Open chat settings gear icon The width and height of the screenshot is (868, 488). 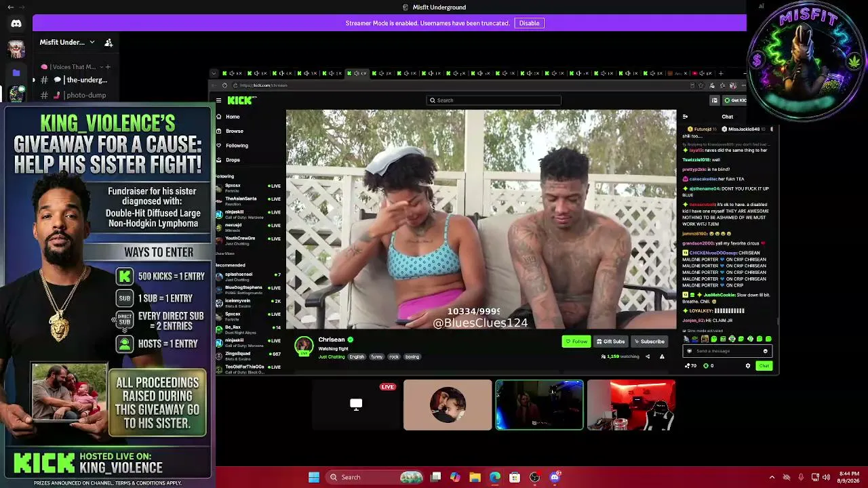pyautogui.click(x=748, y=366)
